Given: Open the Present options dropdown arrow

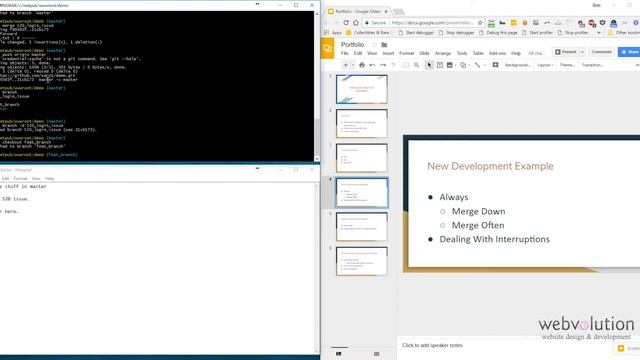Looking at the screenshot, I should (582, 52).
